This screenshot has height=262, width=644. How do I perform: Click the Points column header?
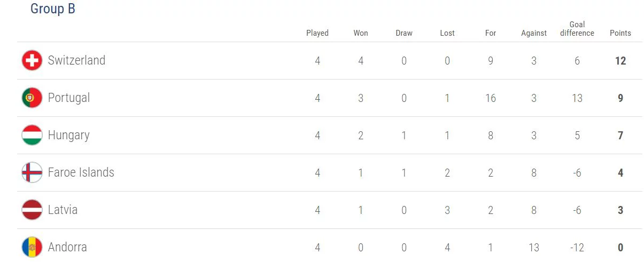pyautogui.click(x=620, y=33)
